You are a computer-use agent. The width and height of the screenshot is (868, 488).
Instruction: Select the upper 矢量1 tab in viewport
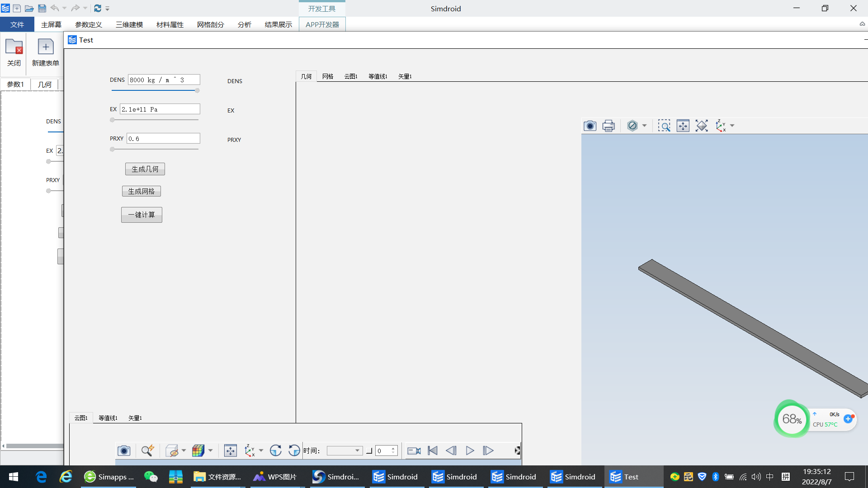click(x=405, y=76)
